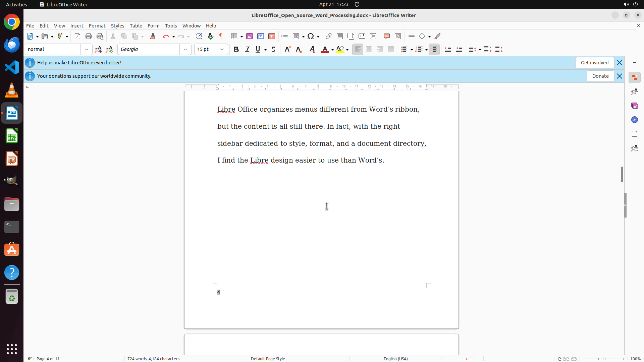Open the Insert special character tool
This screenshot has height=362, width=644.
pyautogui.click(x=311, y=36)
